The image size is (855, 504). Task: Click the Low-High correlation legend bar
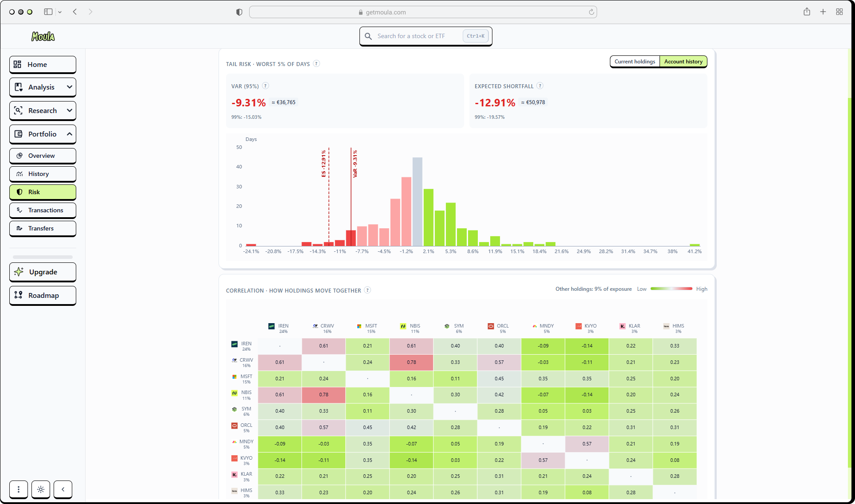click(x=671, y=289)
